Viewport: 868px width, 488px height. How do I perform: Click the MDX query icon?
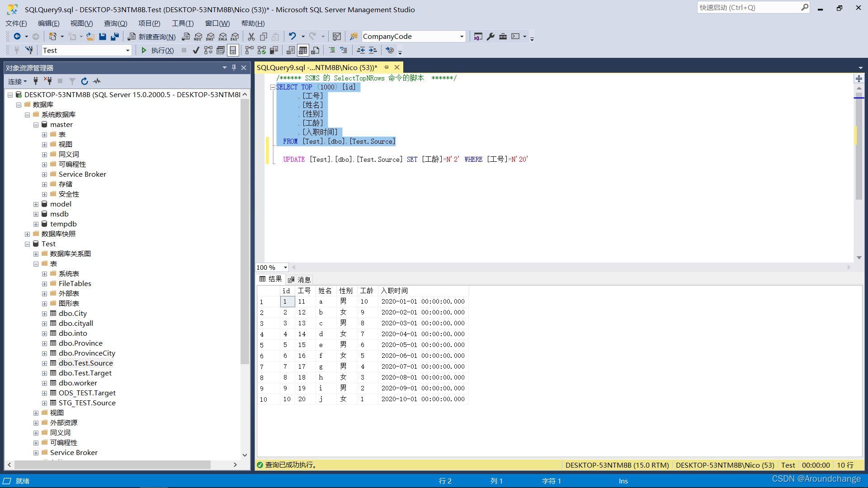(x=198, y=37)
